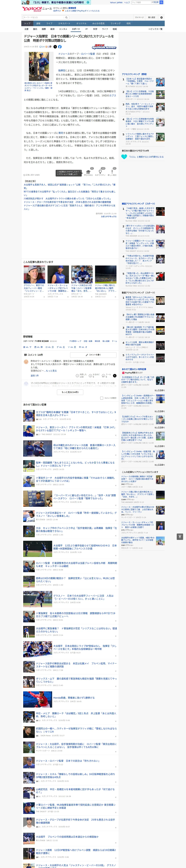
Task: Open the 順位表 link
Action: click(97, 341)
